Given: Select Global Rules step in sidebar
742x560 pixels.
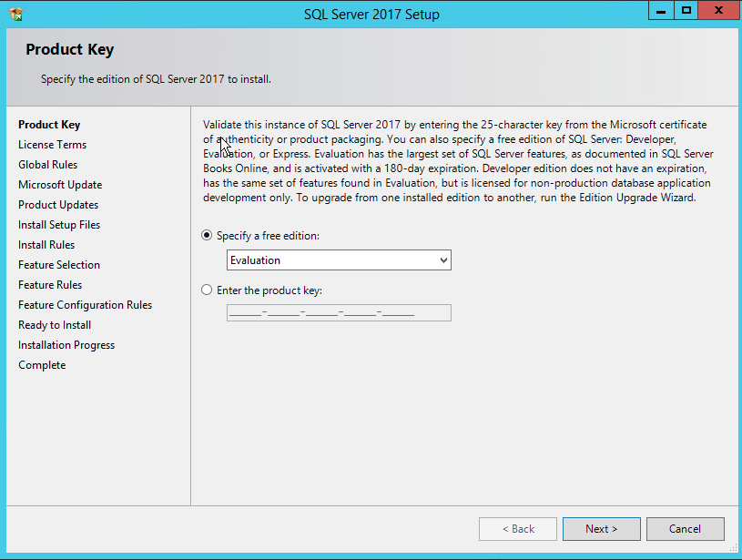Looking at the screenshot, I should click(x=47, y=165).
